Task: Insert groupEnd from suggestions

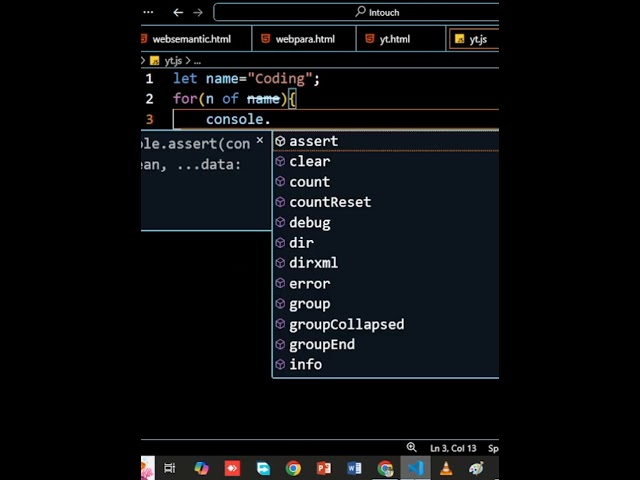Action: coord(386,344)
